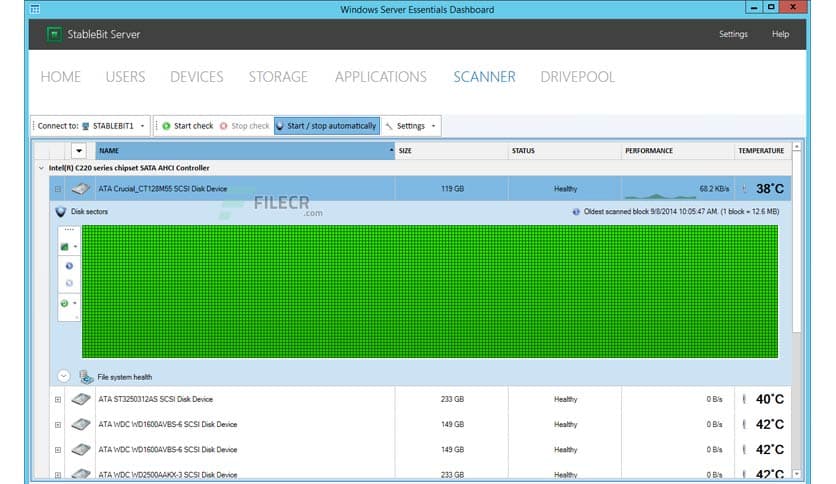Sort by the TEMPERATURE column header

click(x=763, y=151)
